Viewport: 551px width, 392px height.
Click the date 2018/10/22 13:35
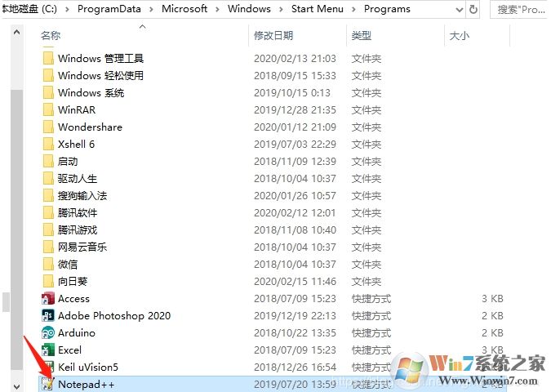295,333
